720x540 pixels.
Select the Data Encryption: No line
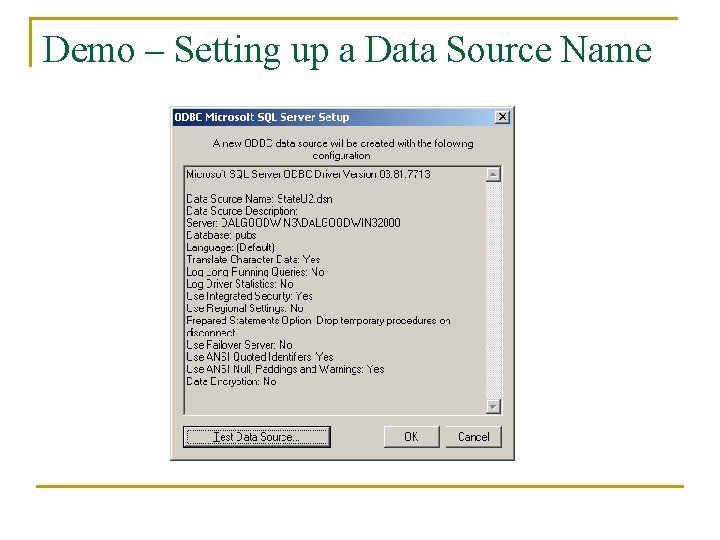tap(231, 381)
